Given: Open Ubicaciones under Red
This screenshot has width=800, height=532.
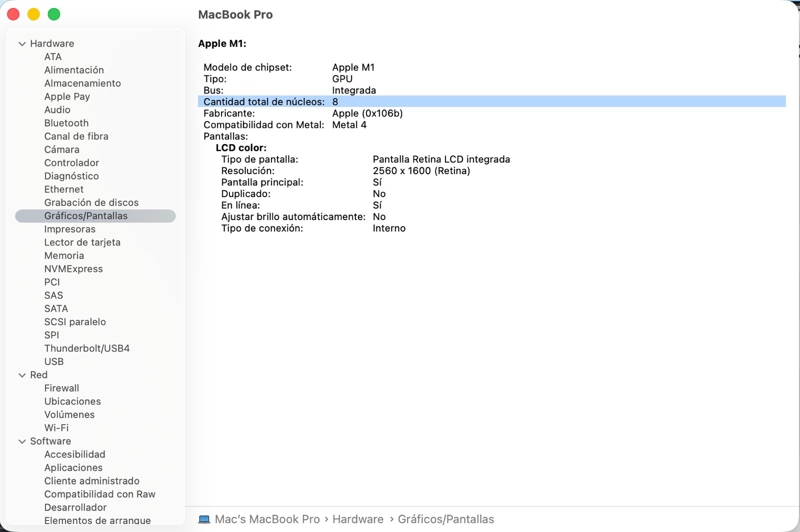Looking at the screenshot, I should click(72, 401).
